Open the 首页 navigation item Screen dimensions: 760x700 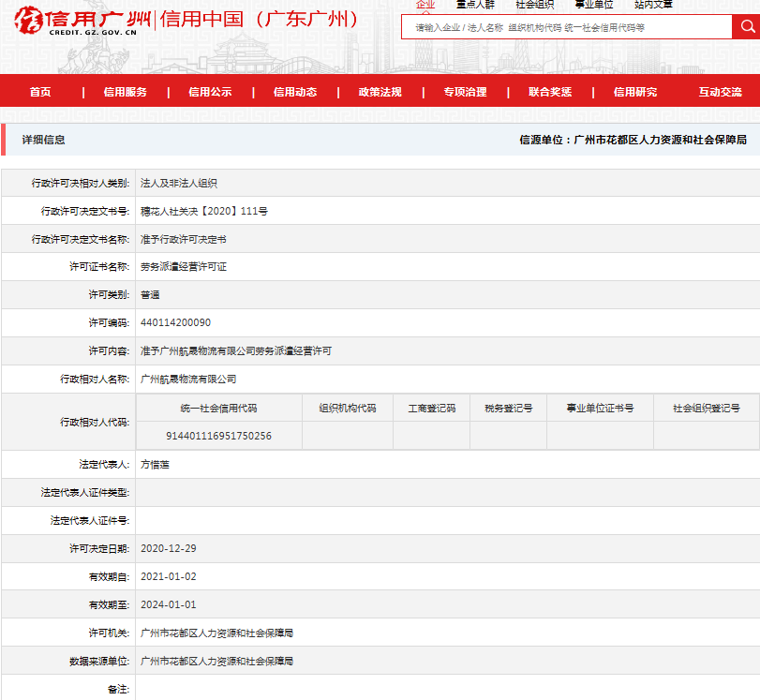(x=40, y=92)
